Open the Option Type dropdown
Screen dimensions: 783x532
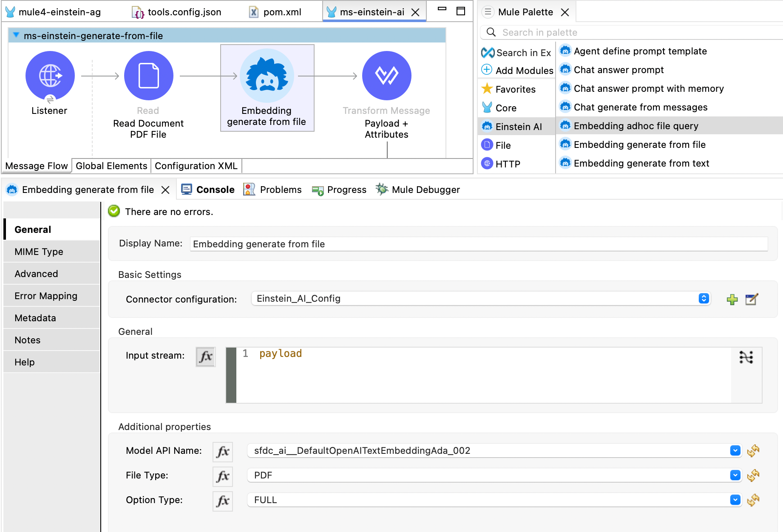tap(735, 500)
